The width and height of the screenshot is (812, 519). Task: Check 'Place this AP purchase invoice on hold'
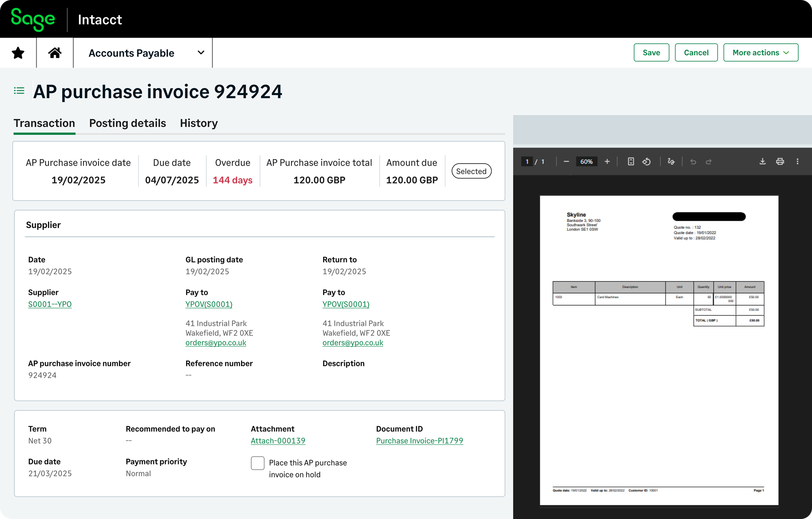257,463
